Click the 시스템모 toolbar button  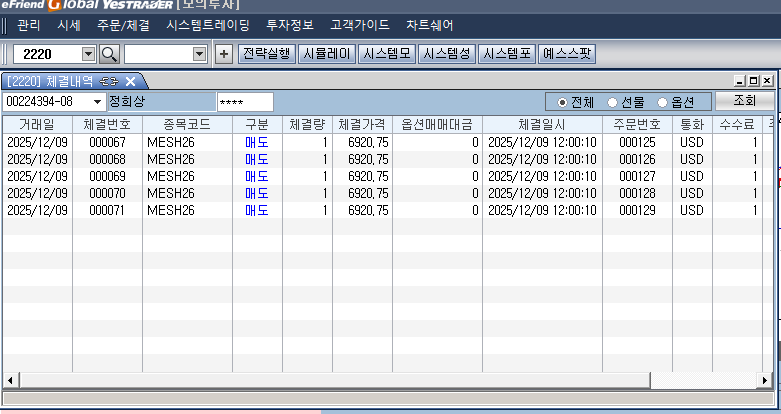(x=386, y=54)
